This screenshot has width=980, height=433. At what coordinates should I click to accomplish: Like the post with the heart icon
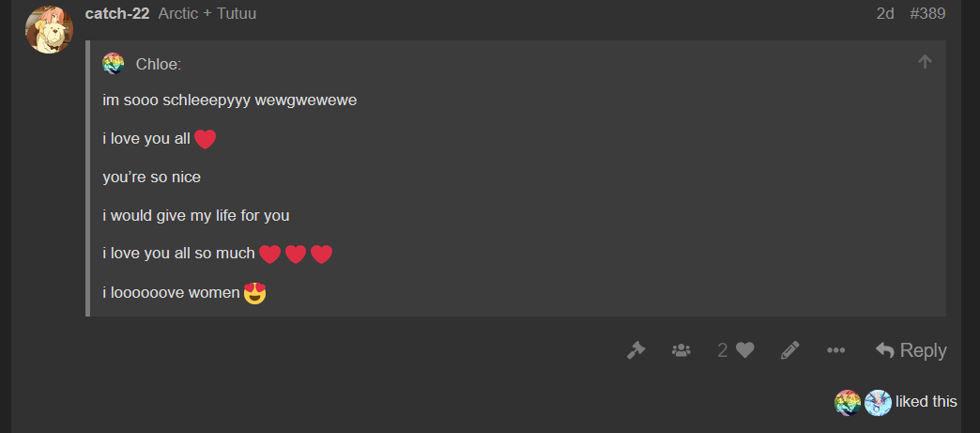tap(745, 350)
